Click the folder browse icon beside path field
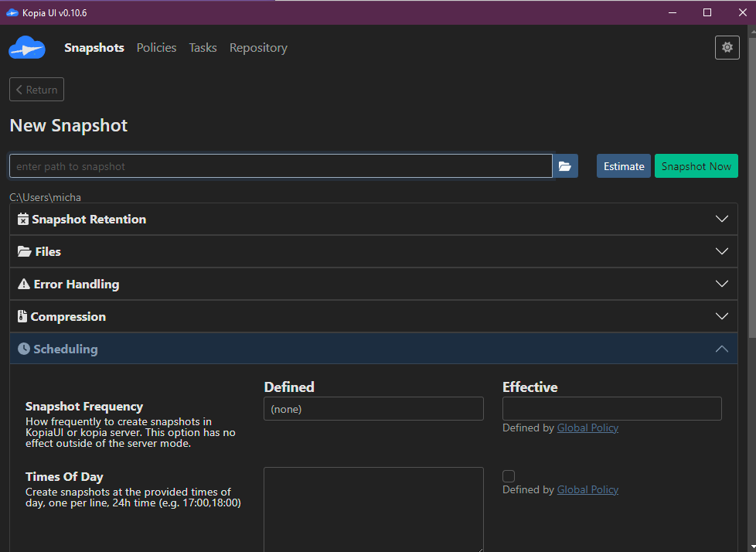 coord(565,166)
